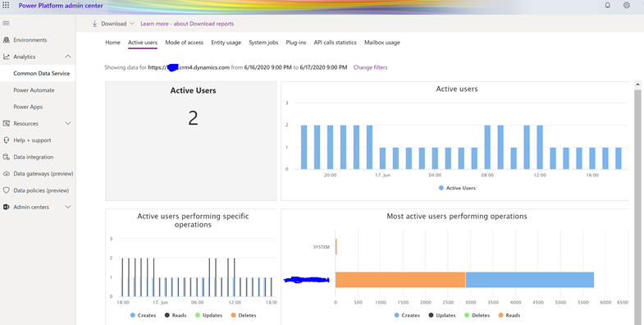The height and width of the screenshot is (325, 644).
Task: Collapse the Analytics section chevron
Action: pos(68,57)
